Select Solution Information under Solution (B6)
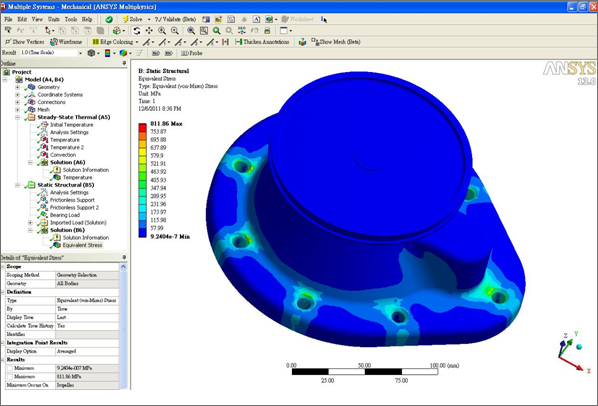Screen dimensions: 598x406 click(x=86, y=238)
